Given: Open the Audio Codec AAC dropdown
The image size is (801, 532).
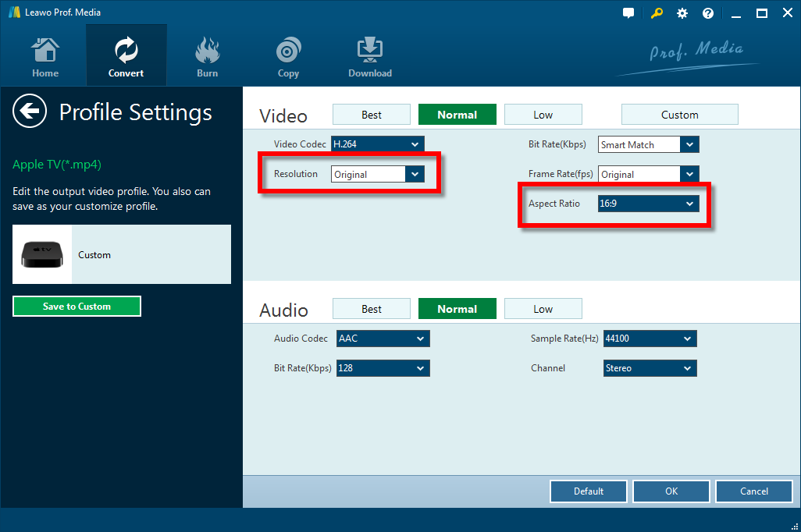Looking at the screenshot, I should tap(383, 338).
